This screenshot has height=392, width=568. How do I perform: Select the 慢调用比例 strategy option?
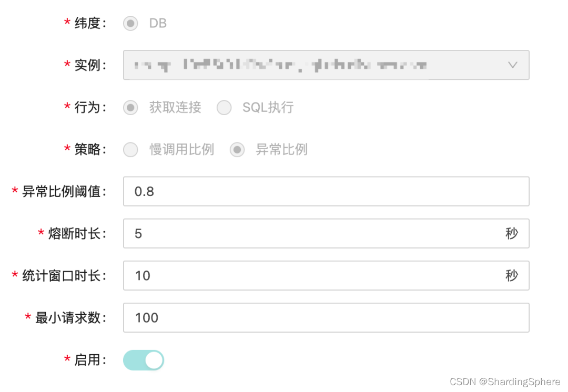[x=130, y=149]
